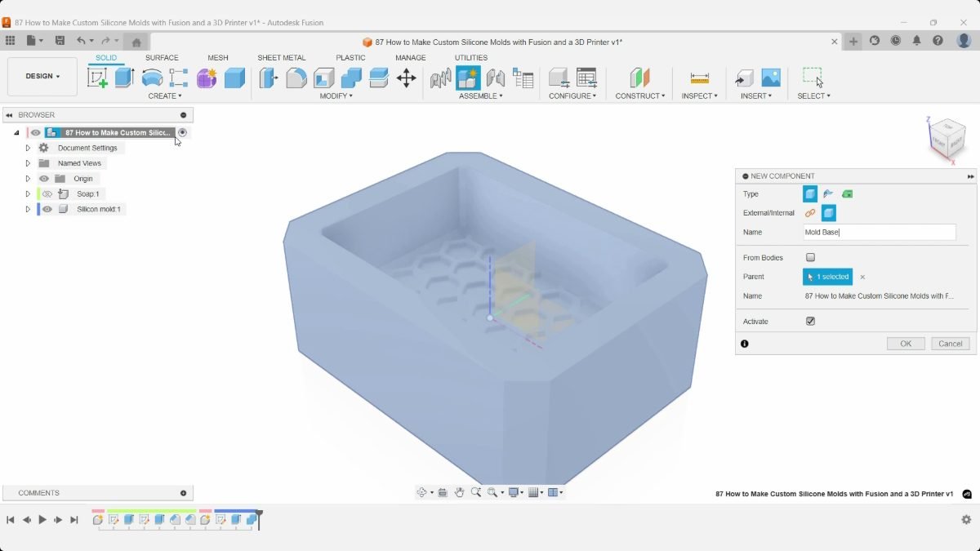Open the MODIFY dropdown menu

coord(336,96)
